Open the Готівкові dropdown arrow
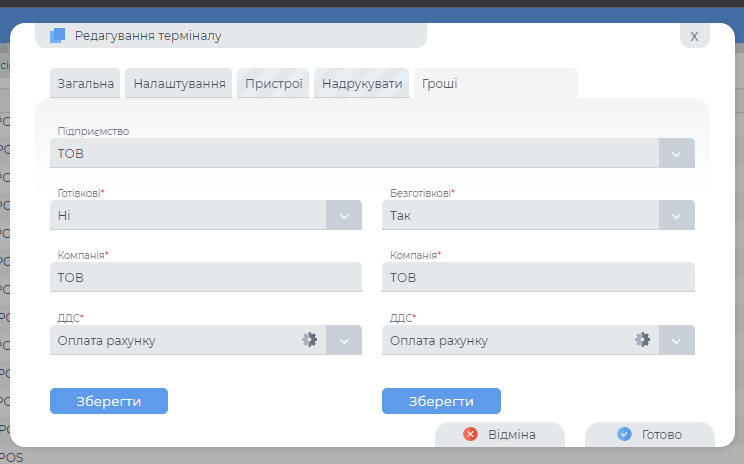This screenshot has height=464, width=744. click(x=344, y=216)
